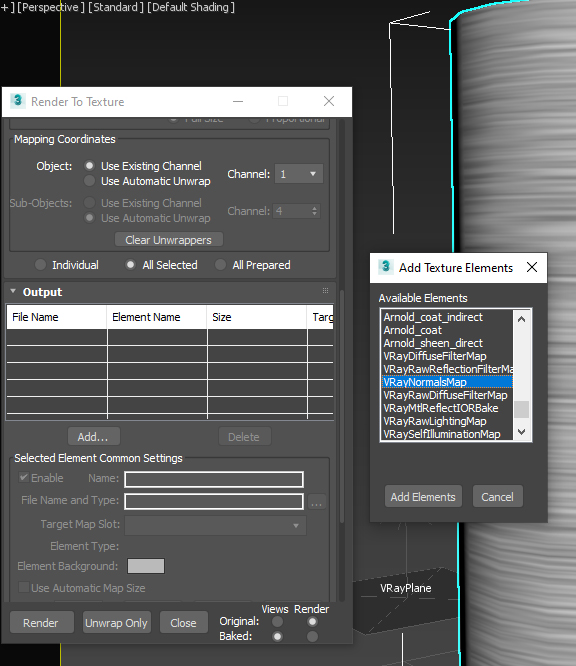
Task: Select the All Prepared radio option
Action: pos(220,265)
